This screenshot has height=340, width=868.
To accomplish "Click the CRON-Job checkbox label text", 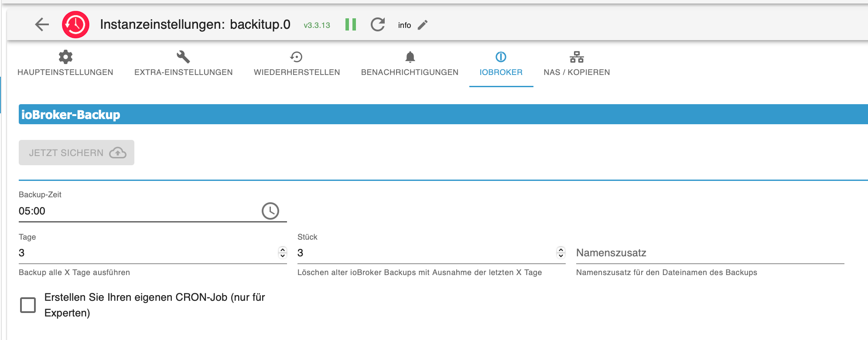I will click(155, 305).
